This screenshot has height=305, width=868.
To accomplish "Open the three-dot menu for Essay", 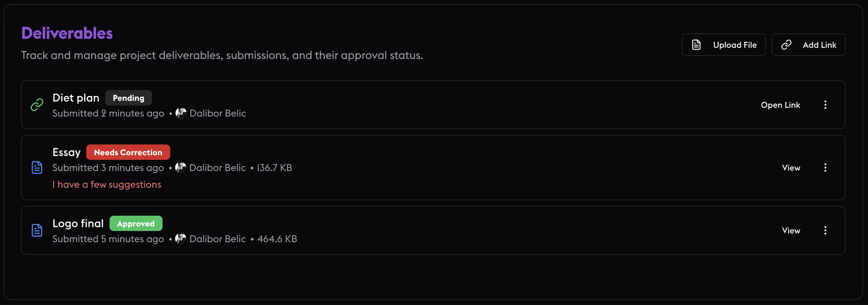I will click(825, 168).
